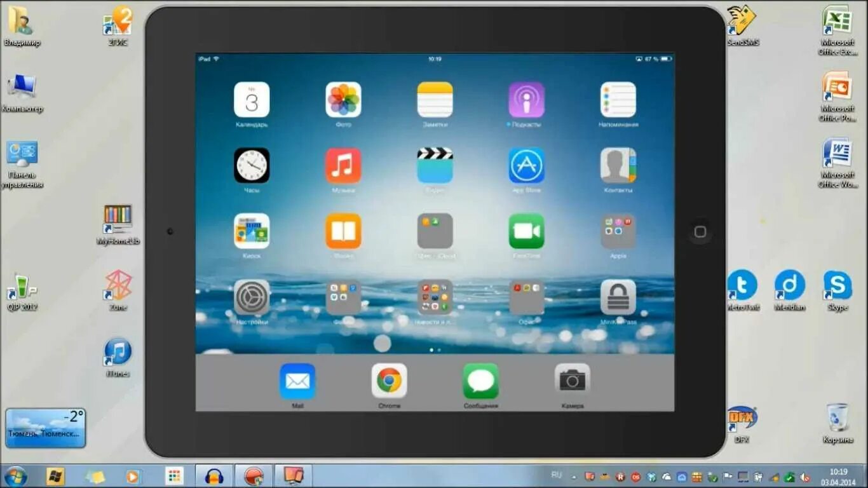Open the 2ГИС desktop shortcut
868x488 pixels.
[118, 25]
